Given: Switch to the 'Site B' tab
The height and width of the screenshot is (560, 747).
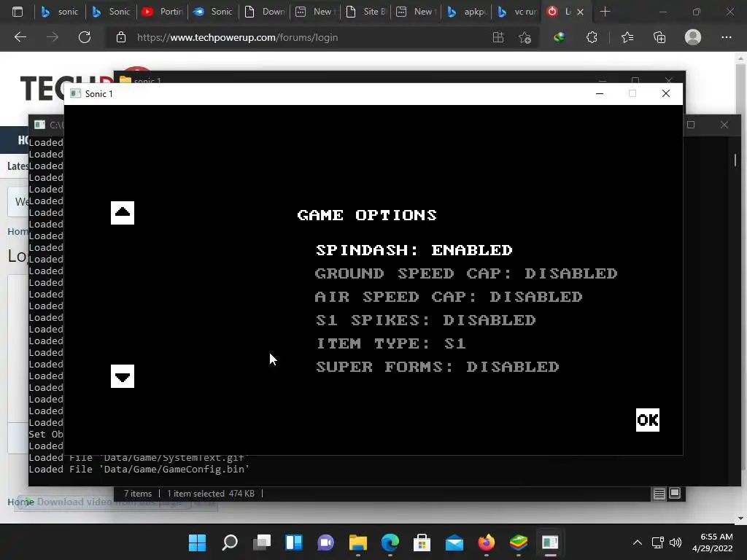Looking at the screenshot, I should 366,12.
